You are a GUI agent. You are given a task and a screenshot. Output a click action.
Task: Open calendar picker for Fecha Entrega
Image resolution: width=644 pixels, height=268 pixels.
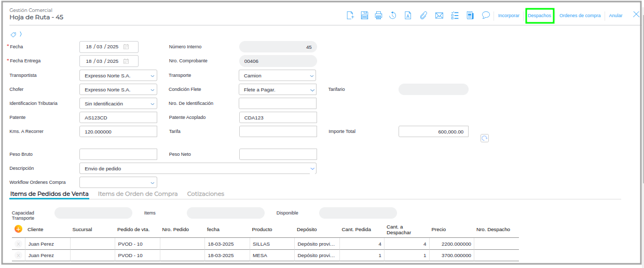pos(126,61)
